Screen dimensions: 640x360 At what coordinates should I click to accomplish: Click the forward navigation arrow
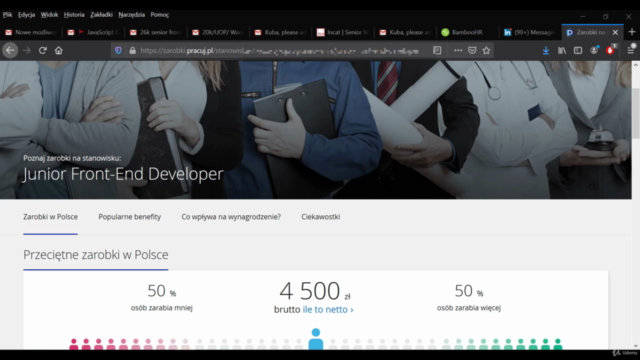tap(27, 51)
